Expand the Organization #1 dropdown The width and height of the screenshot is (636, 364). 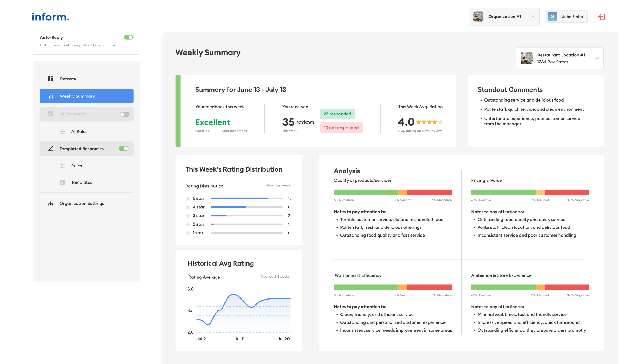(534, 17)
